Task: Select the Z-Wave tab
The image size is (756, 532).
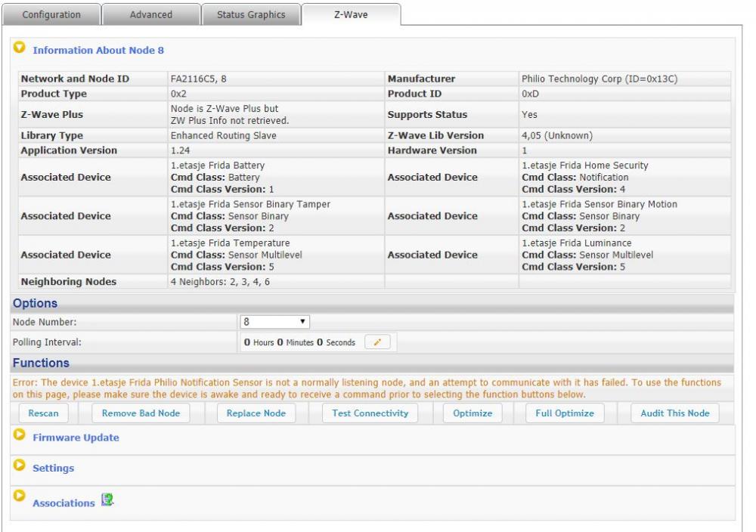Action: pyautogui.click(x=351, y=14)
